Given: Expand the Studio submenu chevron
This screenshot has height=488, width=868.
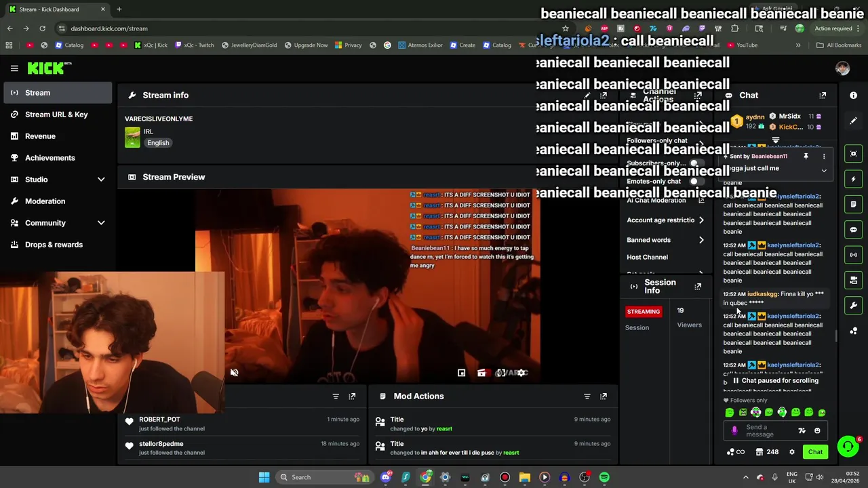Looking at the screenshot, I should (101, 180).
